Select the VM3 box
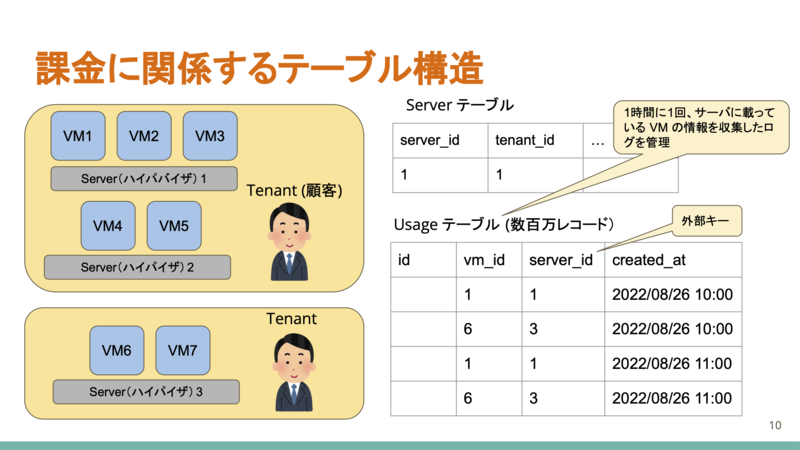This screenshot has width=800, height=450. coord(210,136)
